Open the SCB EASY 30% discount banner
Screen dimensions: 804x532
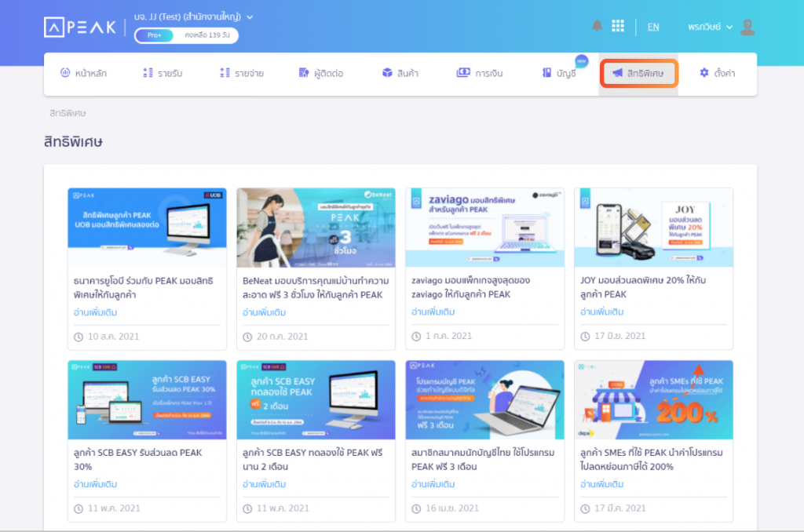click(147, 399)
